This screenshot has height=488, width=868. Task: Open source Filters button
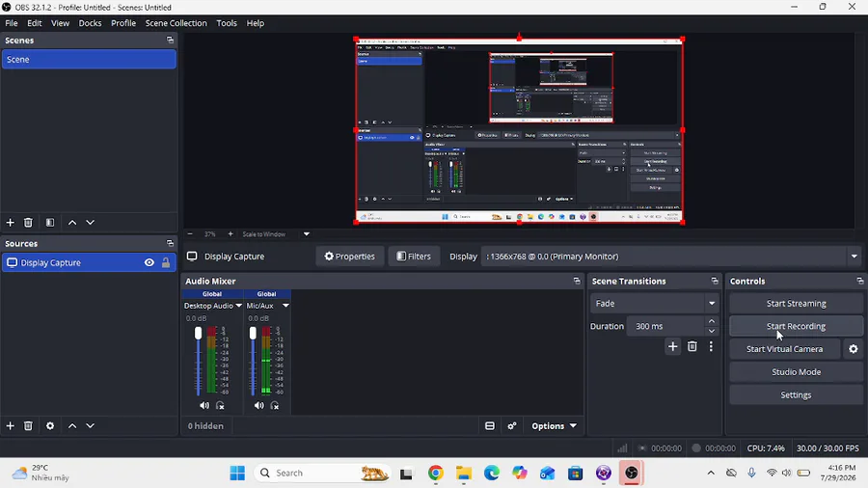pyautogui.click(x=414, y=257)
